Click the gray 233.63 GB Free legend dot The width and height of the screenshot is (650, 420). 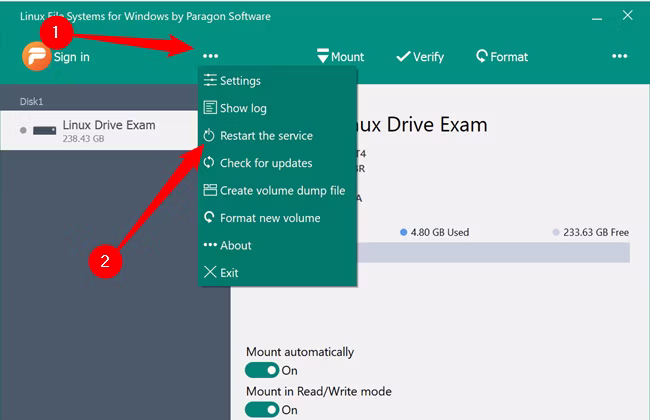pos(556,232)
